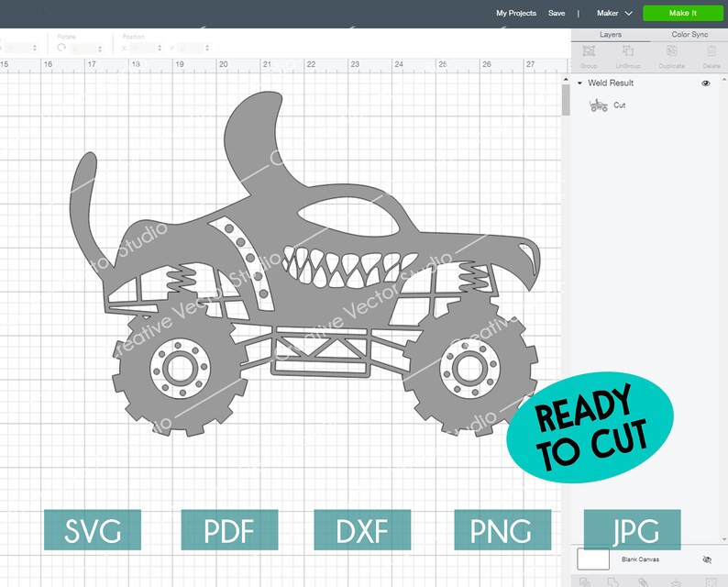Click the Layers panel scrollbar thumb

pos(566,100)
